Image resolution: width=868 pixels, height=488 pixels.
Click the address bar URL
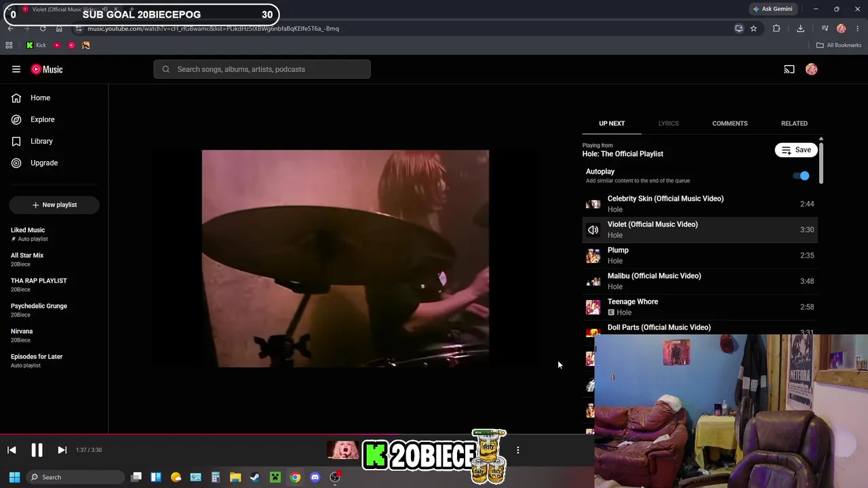(x=213, y=28)
